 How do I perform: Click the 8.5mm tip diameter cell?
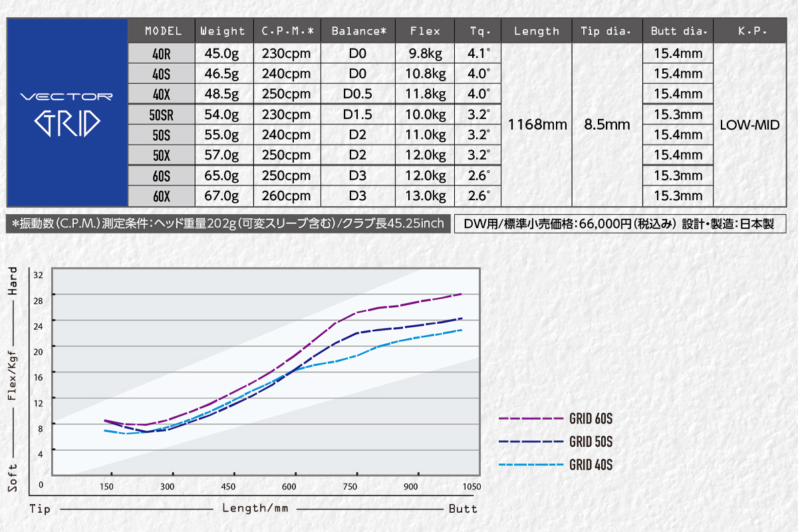607,124
